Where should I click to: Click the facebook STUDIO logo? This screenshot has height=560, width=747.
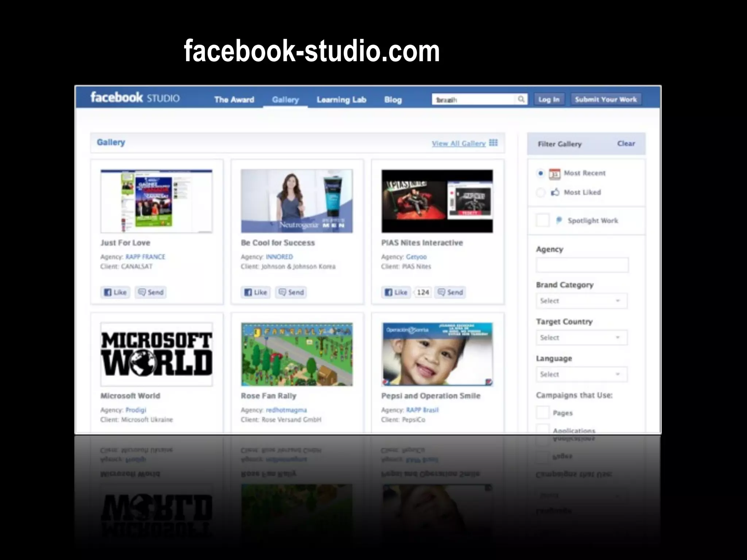coord(135,98)
